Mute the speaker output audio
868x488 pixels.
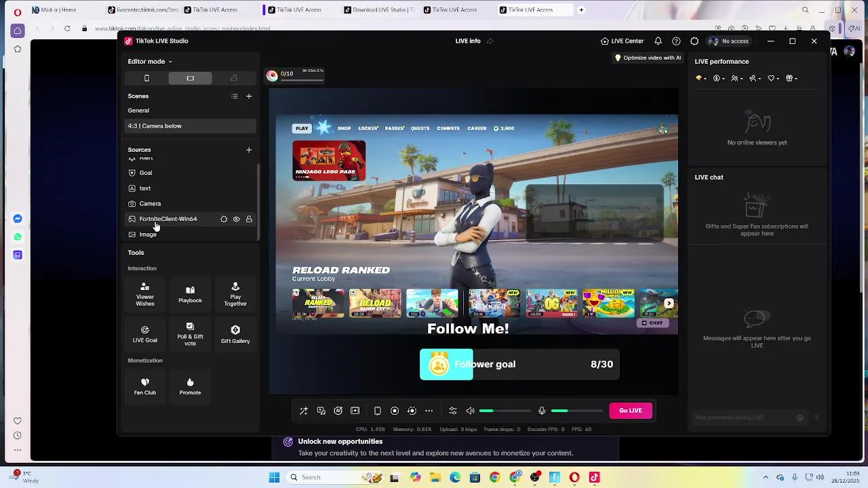click(471, 411)
